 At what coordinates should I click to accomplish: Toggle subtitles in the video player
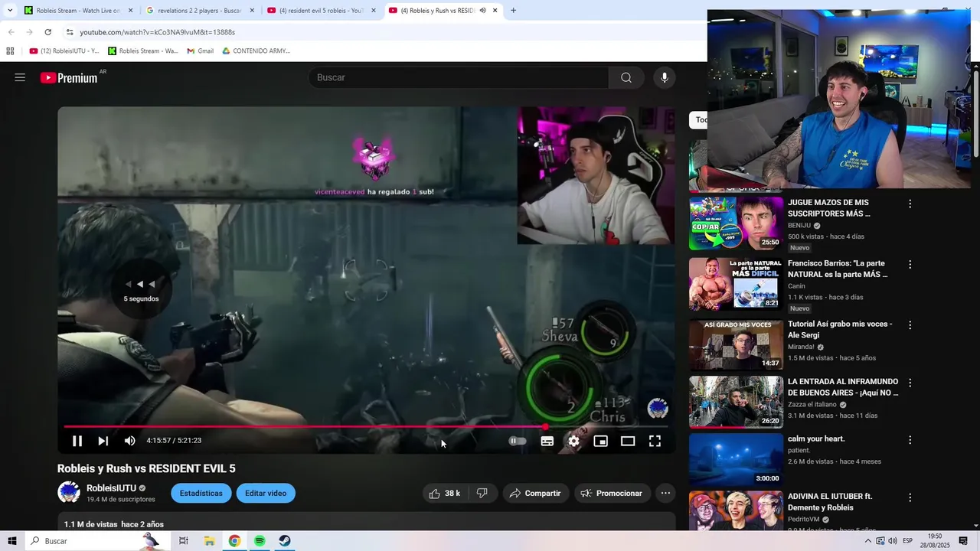click(x=547, y=441)
